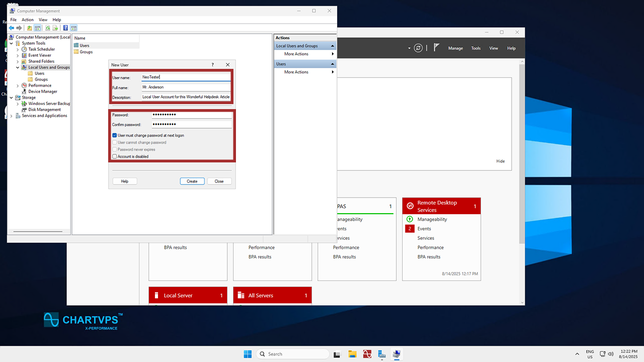Check the Account is disabled box
The width and height of the screenshot is (644, 362).
coord(115,156)
